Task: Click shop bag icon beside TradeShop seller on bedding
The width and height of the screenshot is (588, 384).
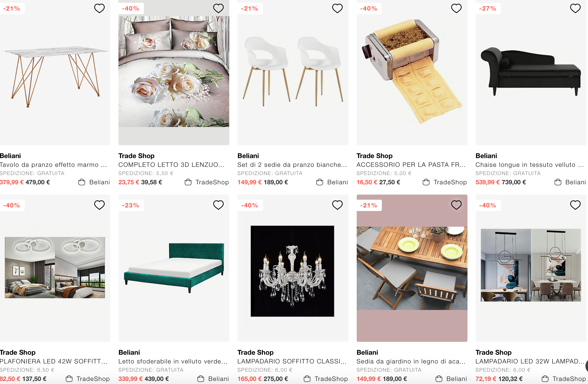Action: 188,182
